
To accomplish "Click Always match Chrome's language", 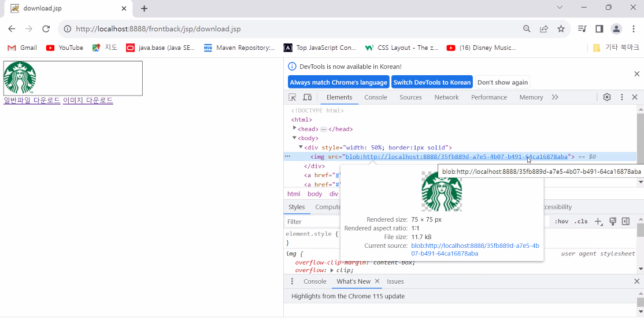I will pyautogui.click(x=339, y=82).
